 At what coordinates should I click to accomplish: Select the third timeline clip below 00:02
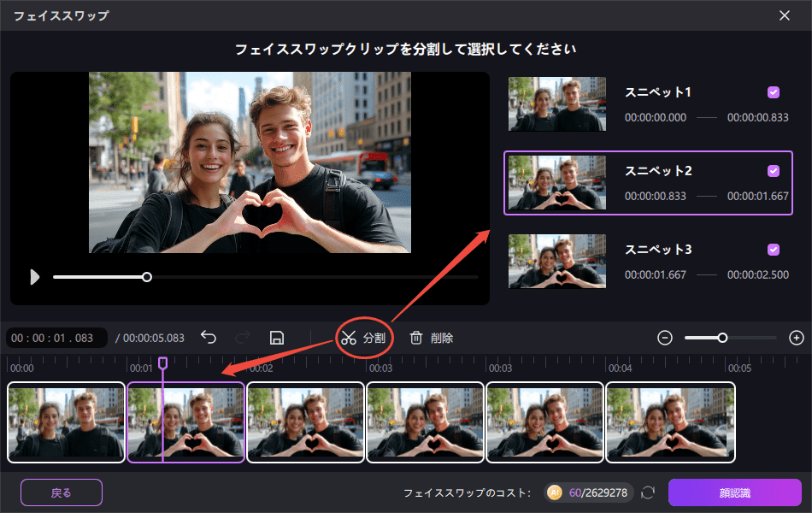pos(305,422)
